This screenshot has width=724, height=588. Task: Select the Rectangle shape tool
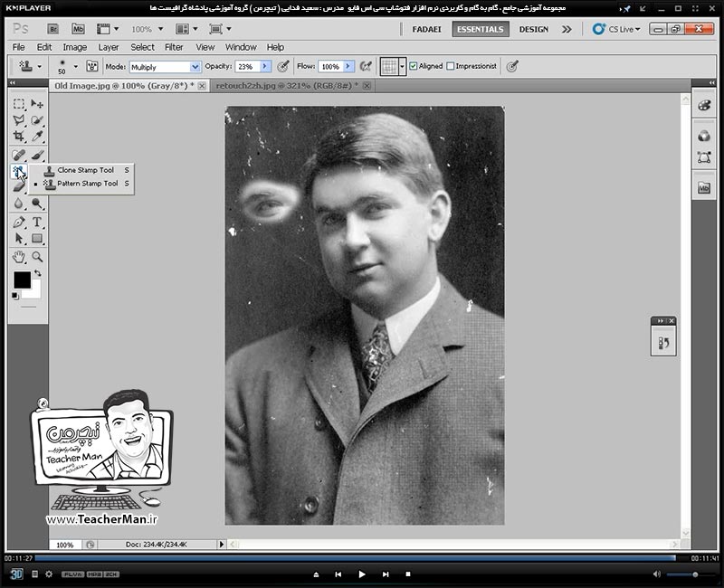tap(37, 238)
